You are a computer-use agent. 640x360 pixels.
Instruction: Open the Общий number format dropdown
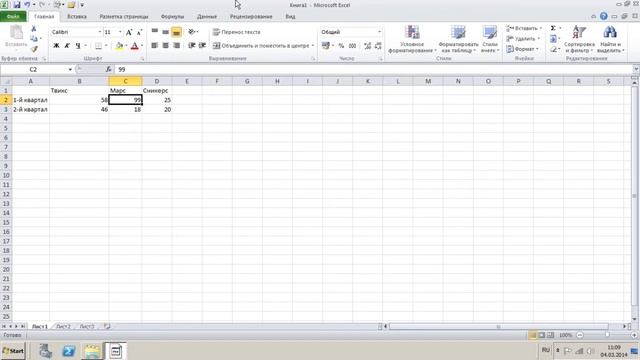point(379,32)
